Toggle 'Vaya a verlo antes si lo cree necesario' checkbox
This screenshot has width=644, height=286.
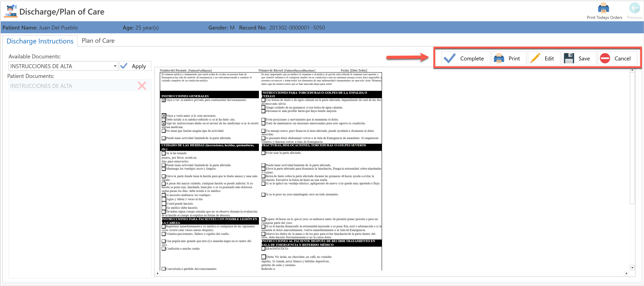point(164,116)
